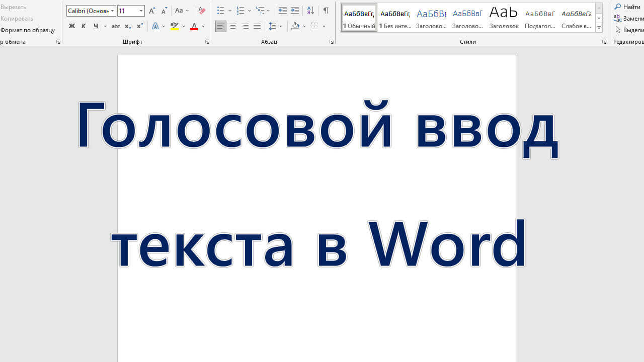Click the Найти search button

tap(627, 7)
